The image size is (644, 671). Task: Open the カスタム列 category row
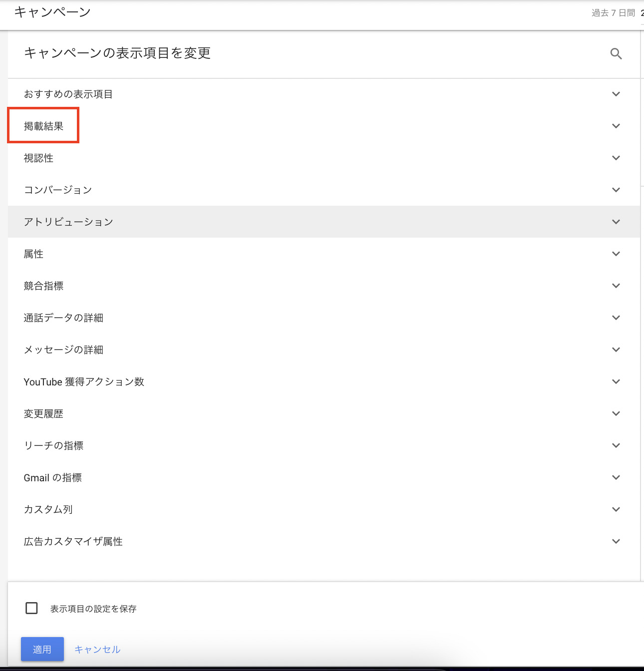pos(48,509)
